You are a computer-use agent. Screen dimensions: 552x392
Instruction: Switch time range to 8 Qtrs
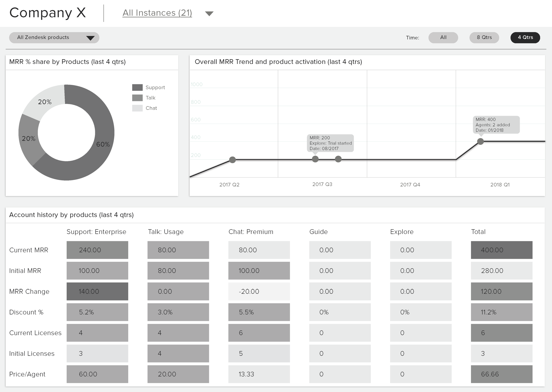(484, 37)
